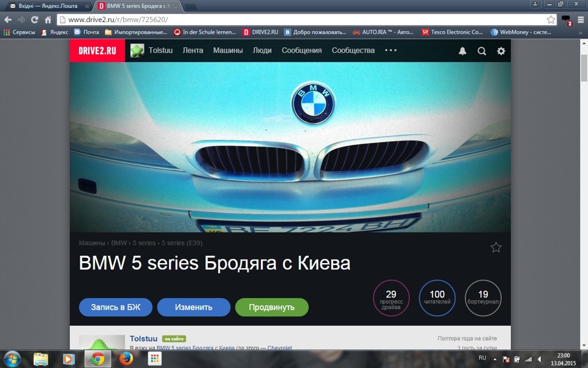Open Tolstuu profile in header
The image size is (588, 368).
[x=160, y=50]
